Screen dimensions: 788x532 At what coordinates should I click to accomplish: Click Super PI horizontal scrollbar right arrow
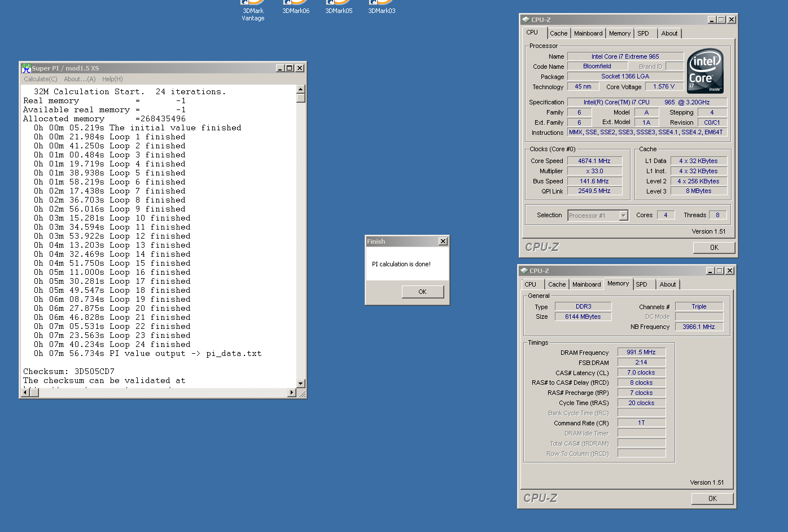click(292, 392)
